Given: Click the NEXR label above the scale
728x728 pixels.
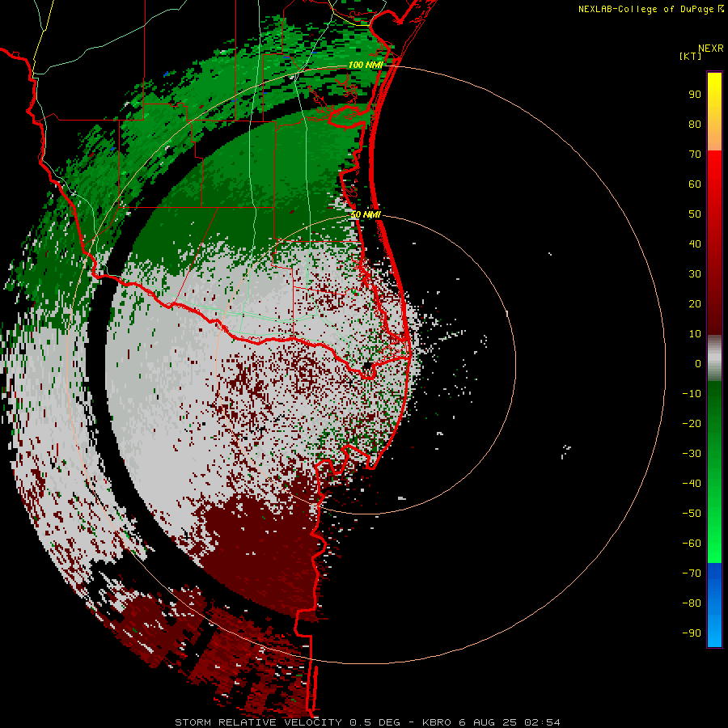Looking at the screenshot, I should [x=710, y=49].
